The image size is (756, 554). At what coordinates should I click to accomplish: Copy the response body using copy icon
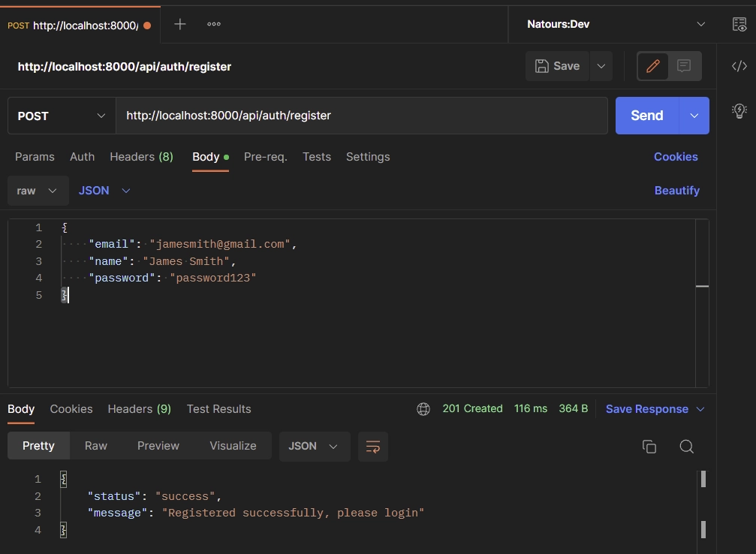coord(649,446)
